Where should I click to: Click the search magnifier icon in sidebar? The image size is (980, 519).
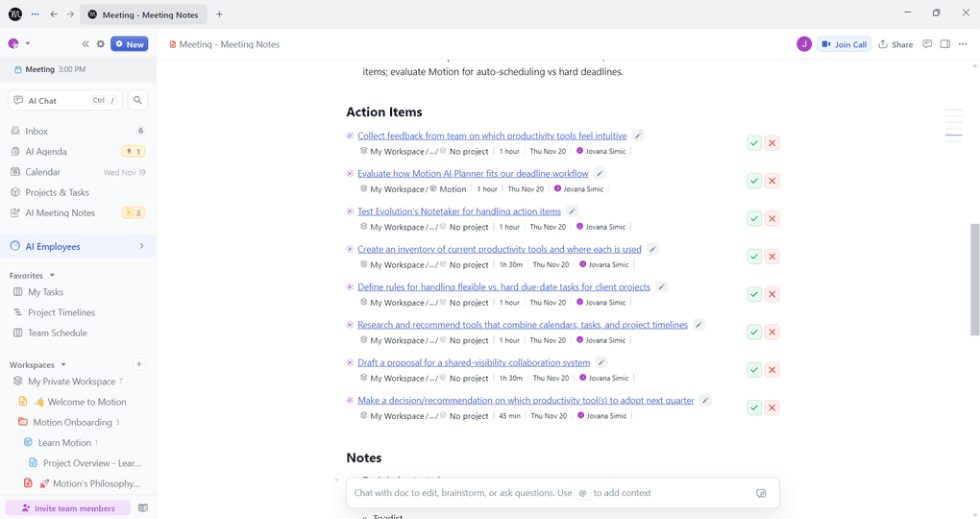[137, 100]
